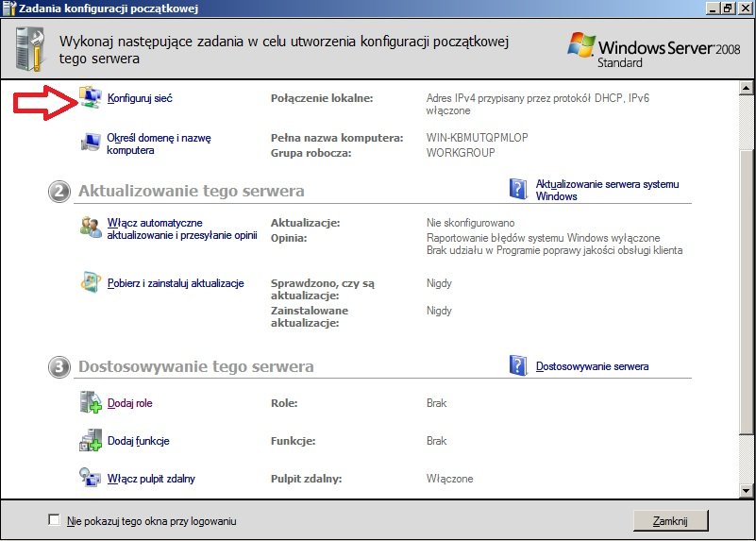Open Pobierz i zainstaluj aktualizacje link
Image resolution: width=756 pixels, height=541 pixels.
(176, 283)
